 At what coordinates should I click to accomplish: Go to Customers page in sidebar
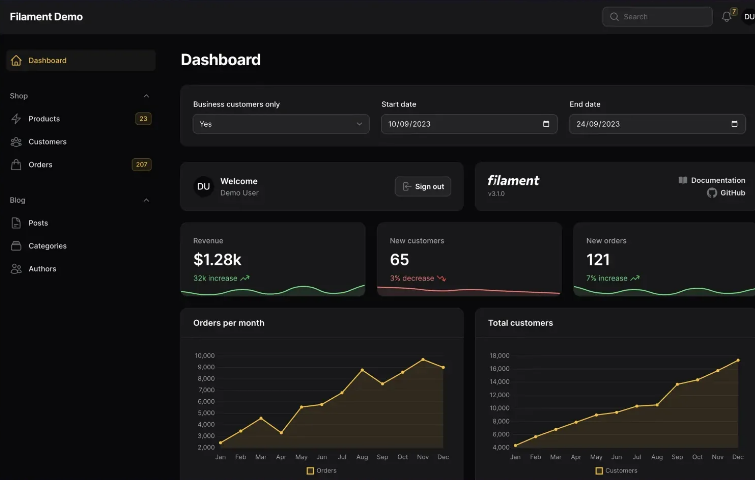pyautogui.click(x=81, y=142)
